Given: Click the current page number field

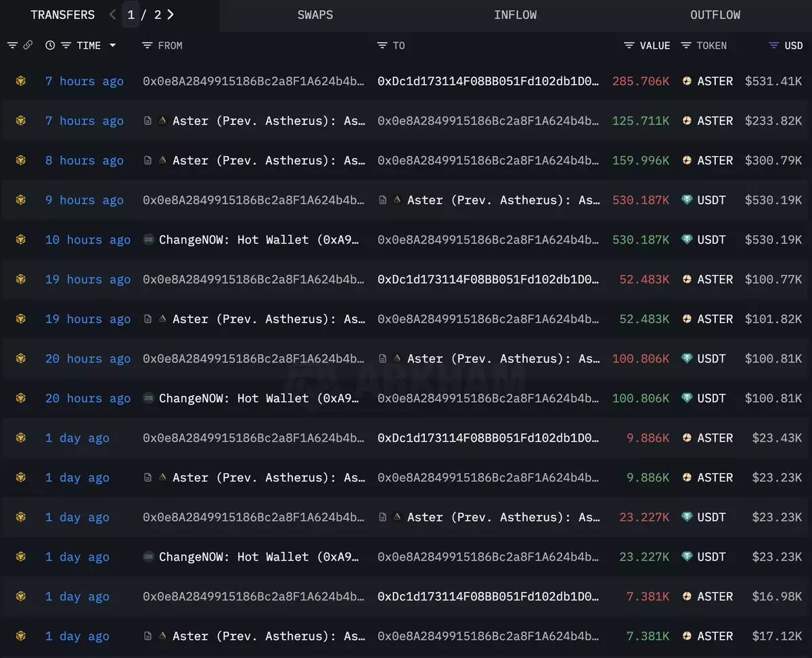Looking at the screenshot, I should pos(131,14).
